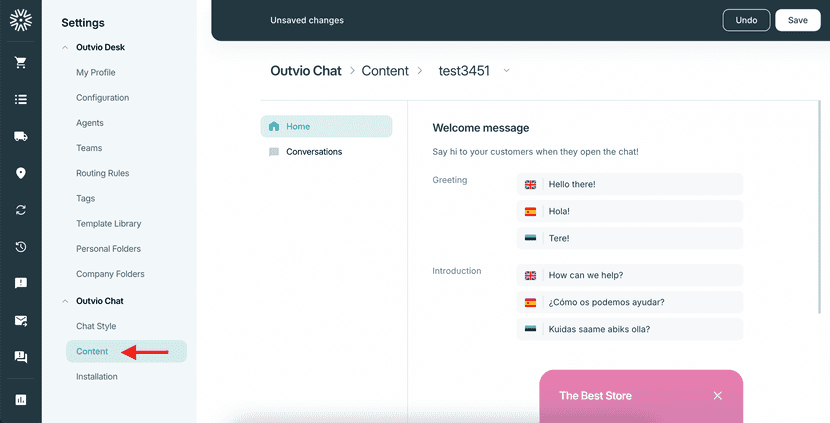830x423 pixels.
Task: Click Spanish flag beside ¿Cómo os podemos ayudar?
Action: 530,302
